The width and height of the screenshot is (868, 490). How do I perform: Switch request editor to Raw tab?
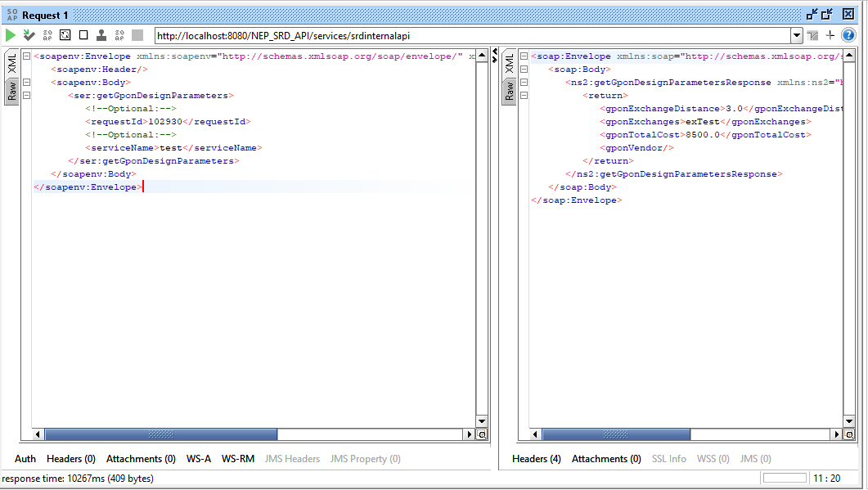pyautogui.click(x=12, y=90)
